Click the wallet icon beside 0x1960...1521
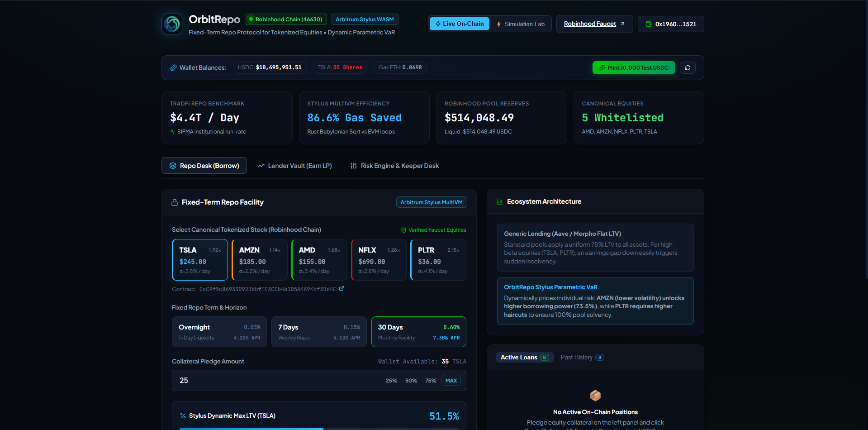Screen dimensions: 868x430 click(649, 24)
